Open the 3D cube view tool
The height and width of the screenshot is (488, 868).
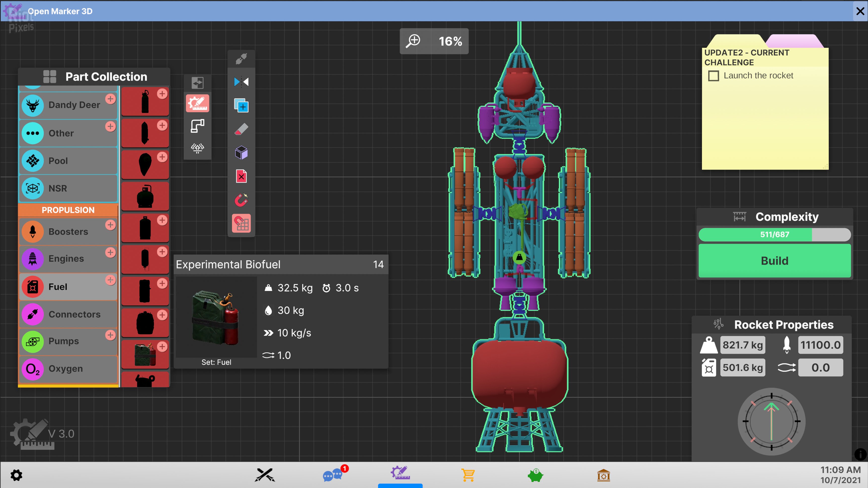241,153
